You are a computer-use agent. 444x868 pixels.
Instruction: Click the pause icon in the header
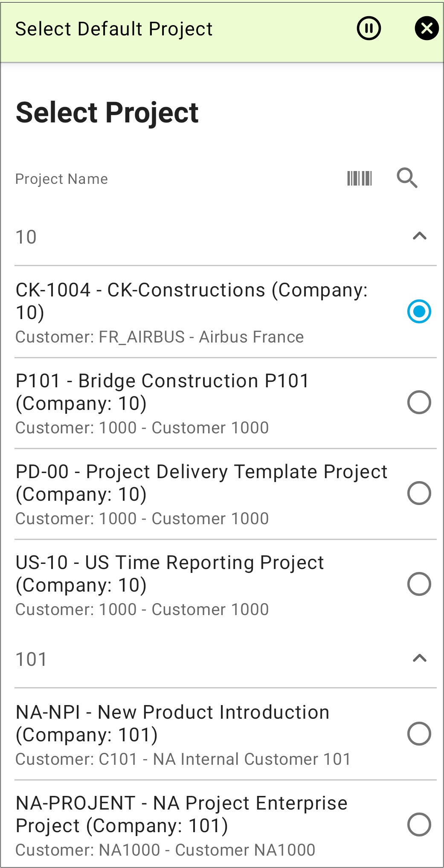(369, 29)
